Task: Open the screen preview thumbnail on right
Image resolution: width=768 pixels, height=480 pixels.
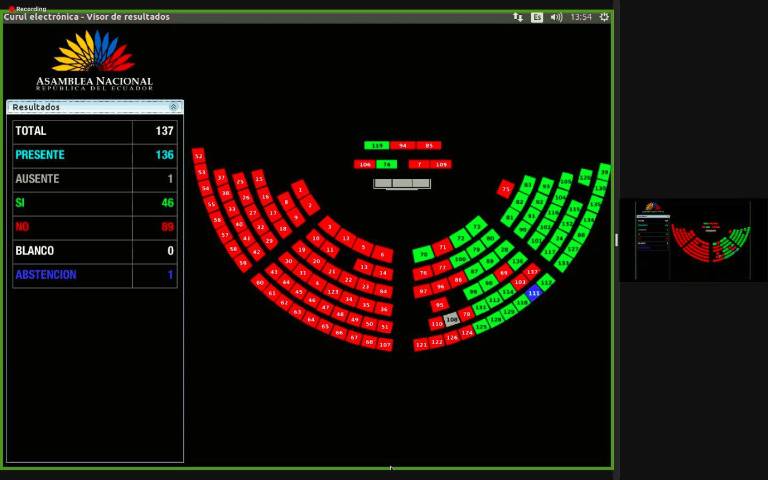Action: [693, 240]
